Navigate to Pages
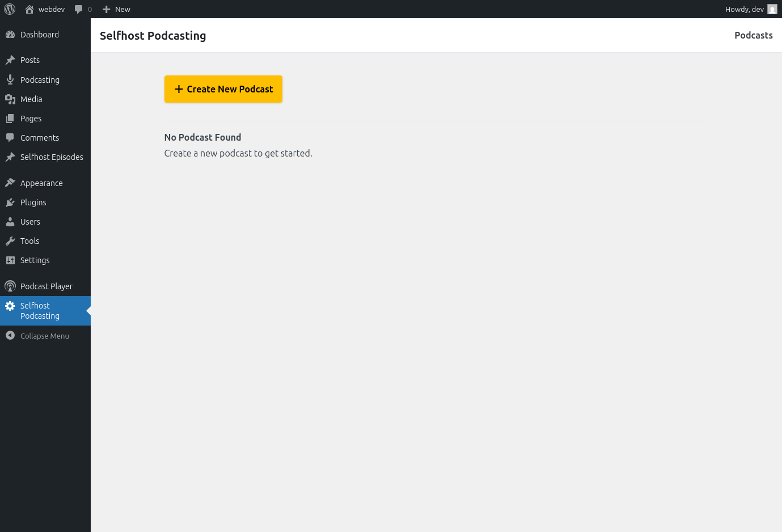Viewport: 782px width, 532px height. [31, 119]
